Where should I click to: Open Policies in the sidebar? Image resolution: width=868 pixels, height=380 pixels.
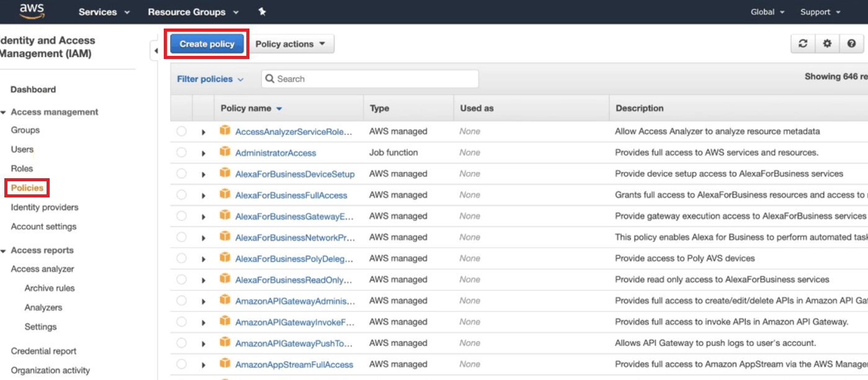click(x=27, y=188)
